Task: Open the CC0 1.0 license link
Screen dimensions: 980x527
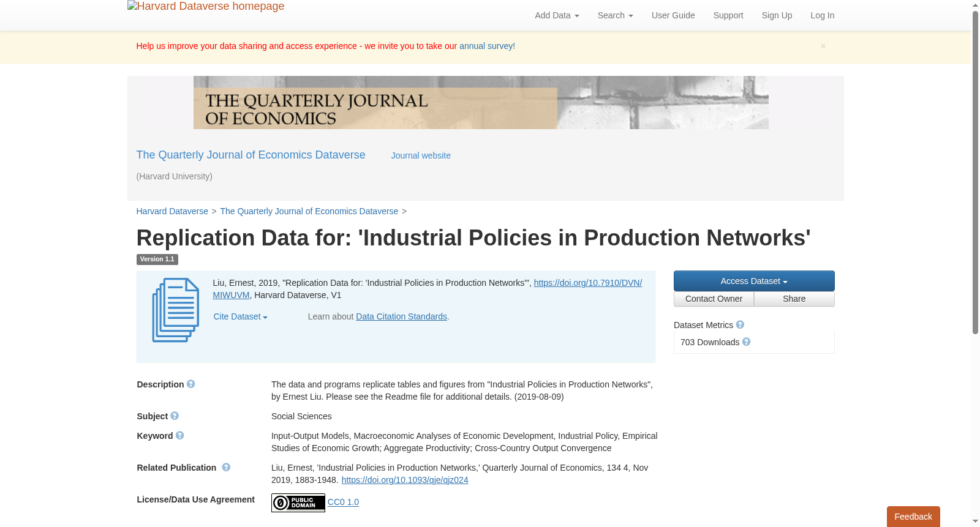Action: pyautogui.click(x=343, y=502)
